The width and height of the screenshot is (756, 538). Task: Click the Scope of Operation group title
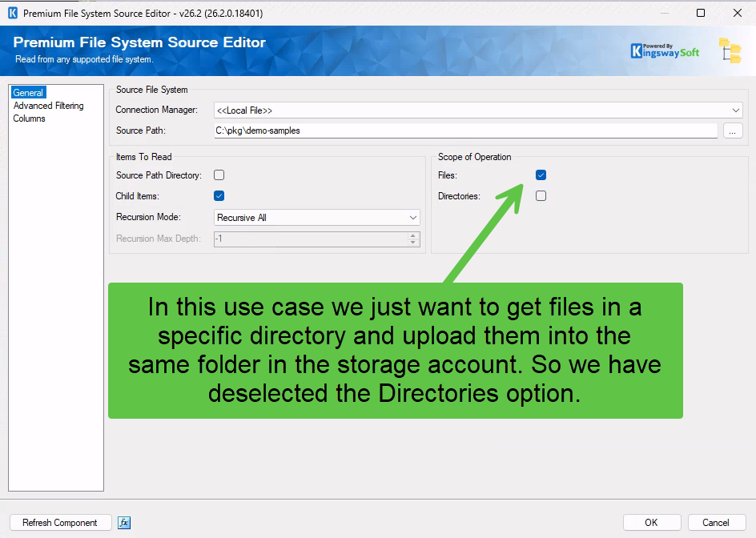[474, 157]
